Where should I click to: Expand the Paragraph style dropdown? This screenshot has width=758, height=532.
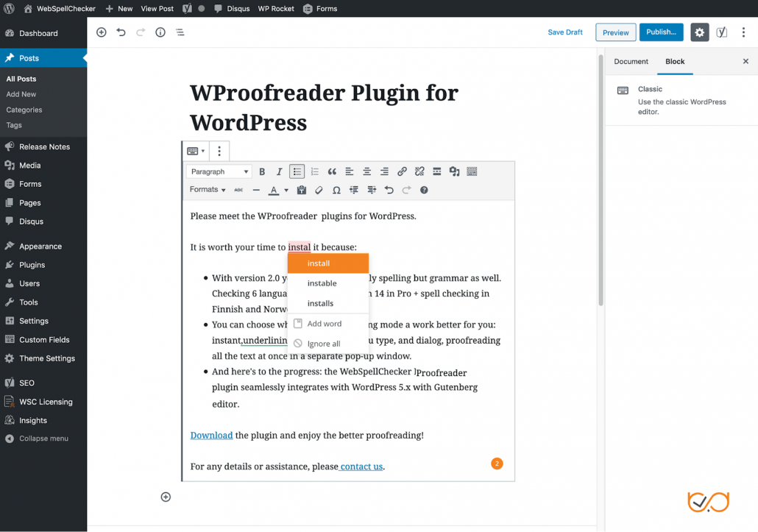[219, 171]
